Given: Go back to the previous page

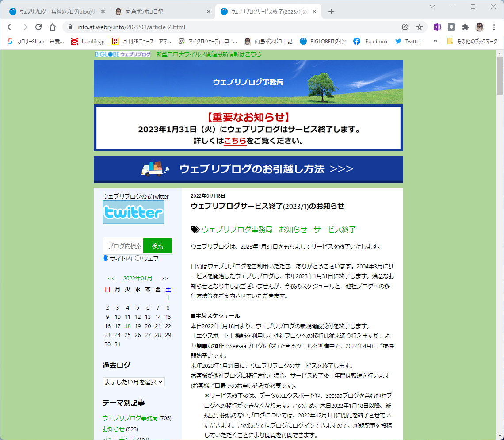Looking at the screenshot, I should [x=10, y=27].
